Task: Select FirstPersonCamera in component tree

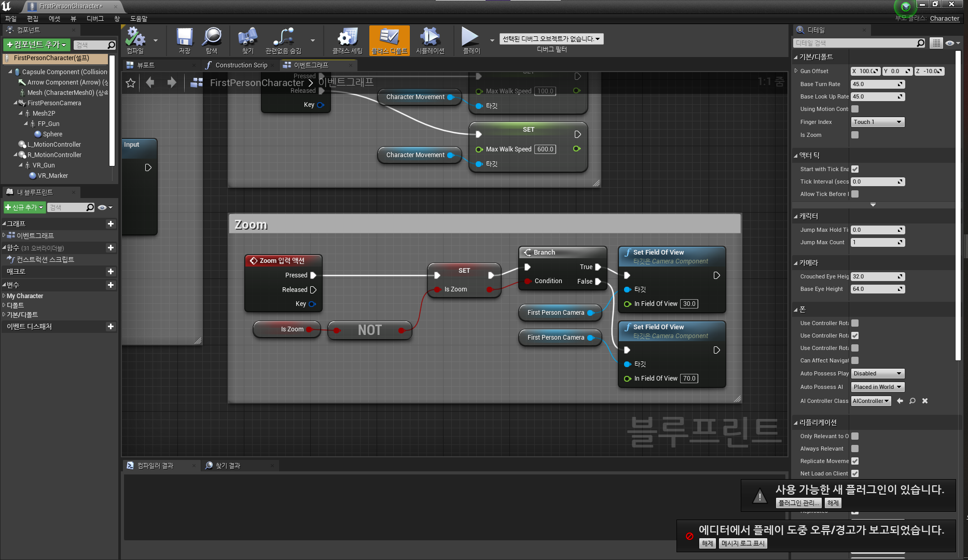Action: point(54,103)
